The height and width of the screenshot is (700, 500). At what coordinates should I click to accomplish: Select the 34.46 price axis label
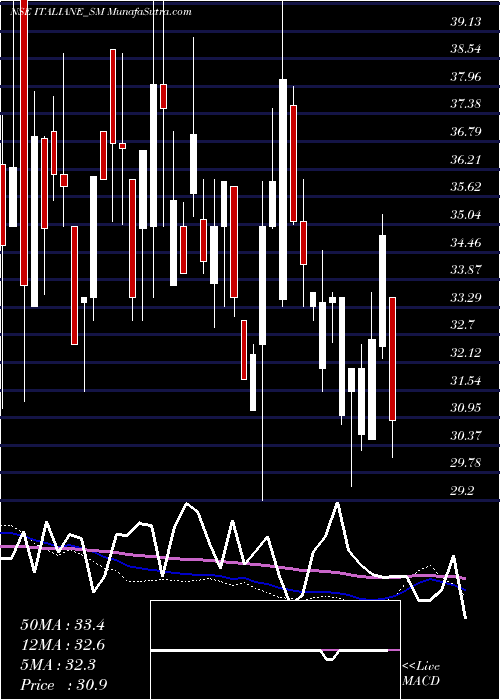(466, 243)
